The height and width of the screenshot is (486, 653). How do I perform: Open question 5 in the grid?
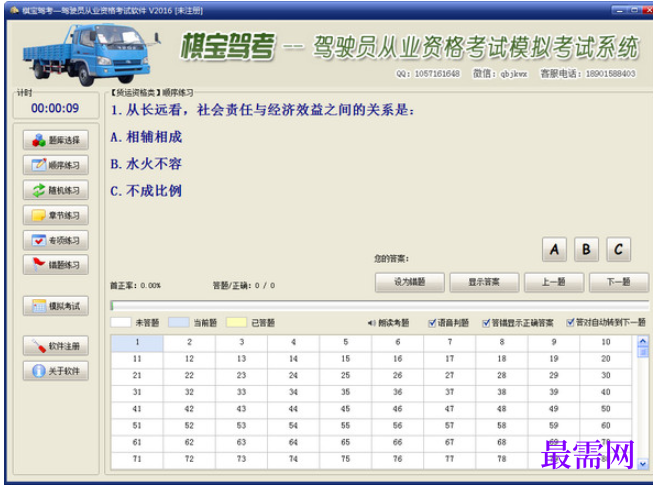click(345, 343)
